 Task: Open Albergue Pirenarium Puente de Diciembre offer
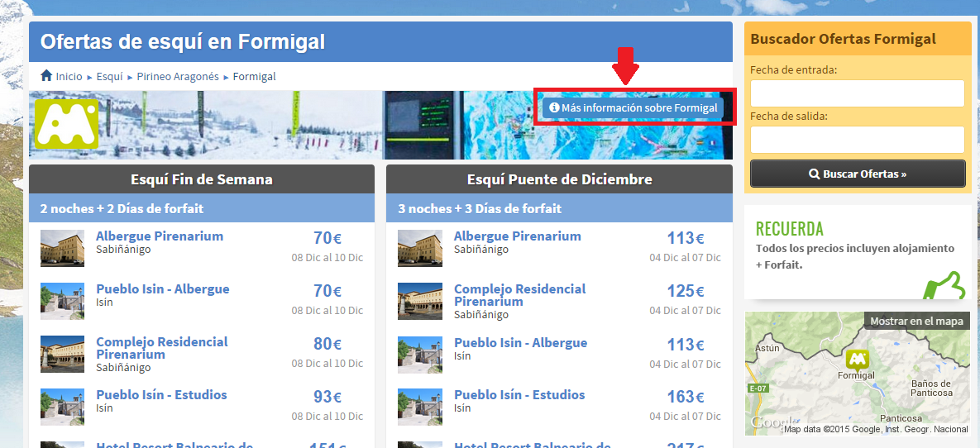click(518, 236)
